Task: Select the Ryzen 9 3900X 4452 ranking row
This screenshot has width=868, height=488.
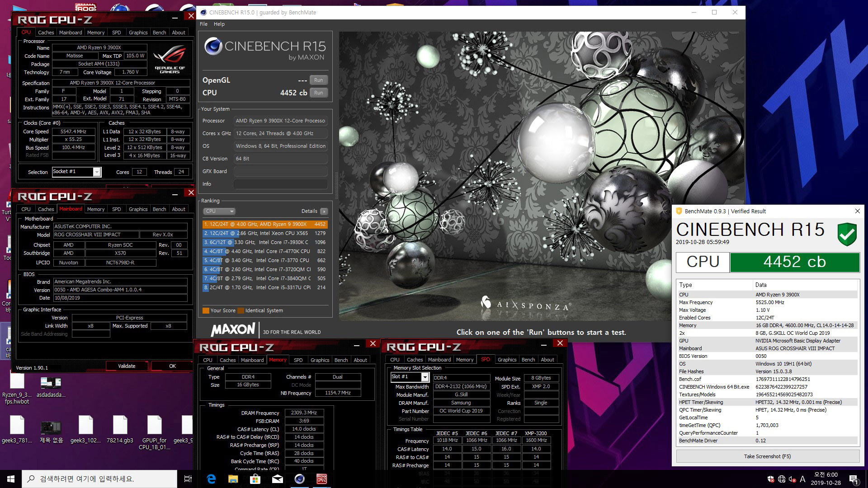Action: (265, 224)
